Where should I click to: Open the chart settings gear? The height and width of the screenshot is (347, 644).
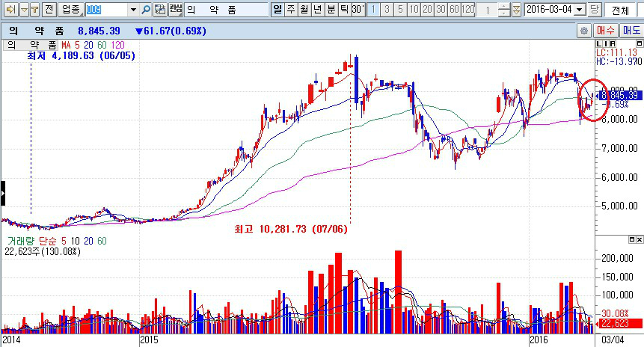tap(583, 31)
